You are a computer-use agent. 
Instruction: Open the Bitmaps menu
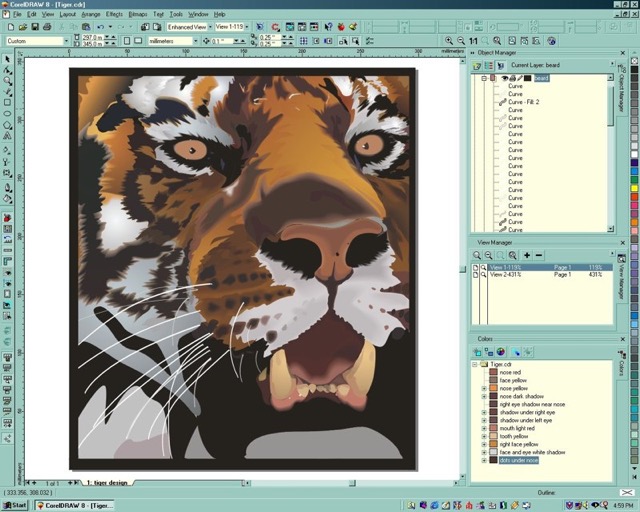click(x=138, y=14)
